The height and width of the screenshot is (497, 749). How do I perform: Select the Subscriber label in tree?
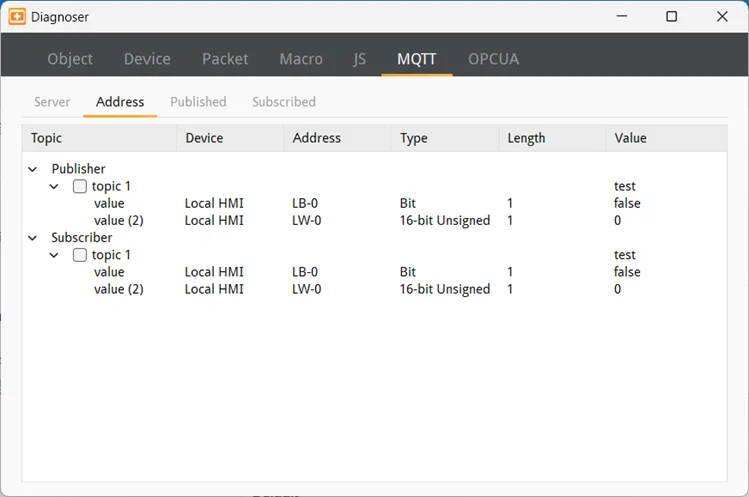(x=82, y=238)
